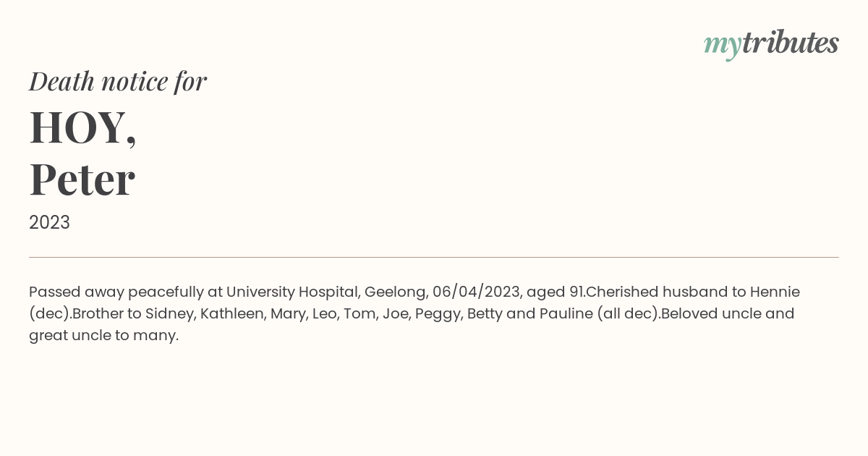
Task: Click the text "aged 91"
Action: pyautogui.click(x=555, y=292)
